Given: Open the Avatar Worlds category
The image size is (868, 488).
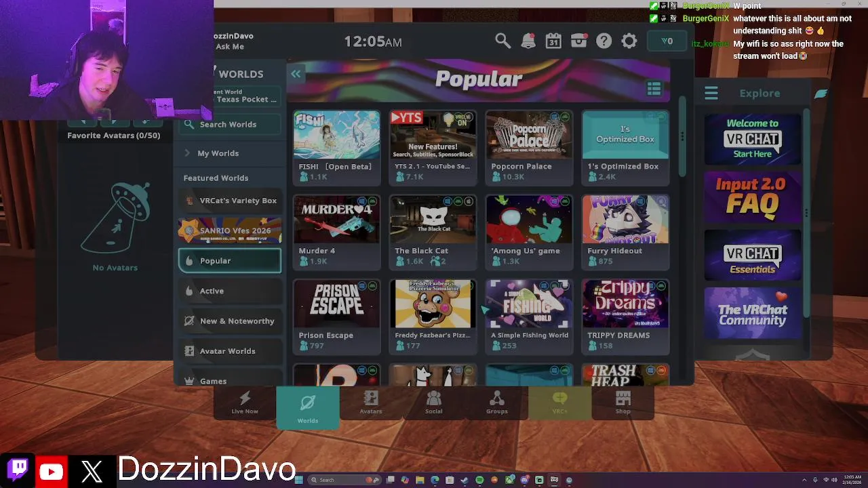Looking at the screenshot, I should (230, 351).
